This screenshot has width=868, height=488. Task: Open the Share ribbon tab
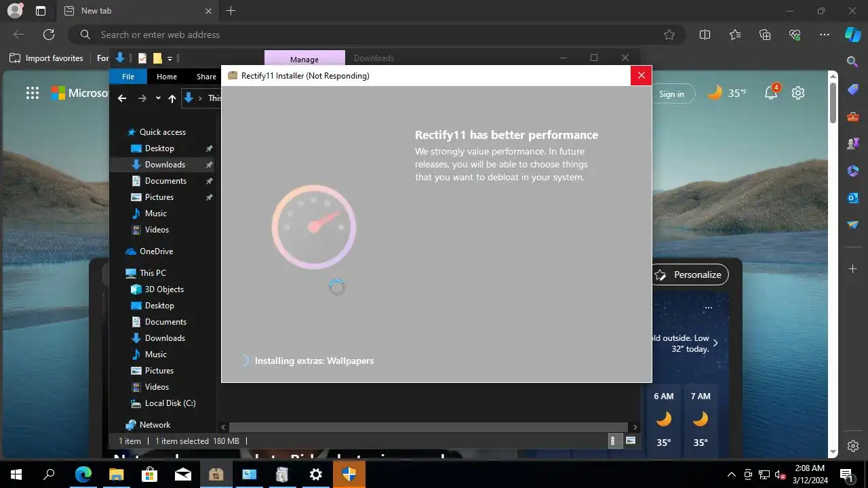(206, 77)
